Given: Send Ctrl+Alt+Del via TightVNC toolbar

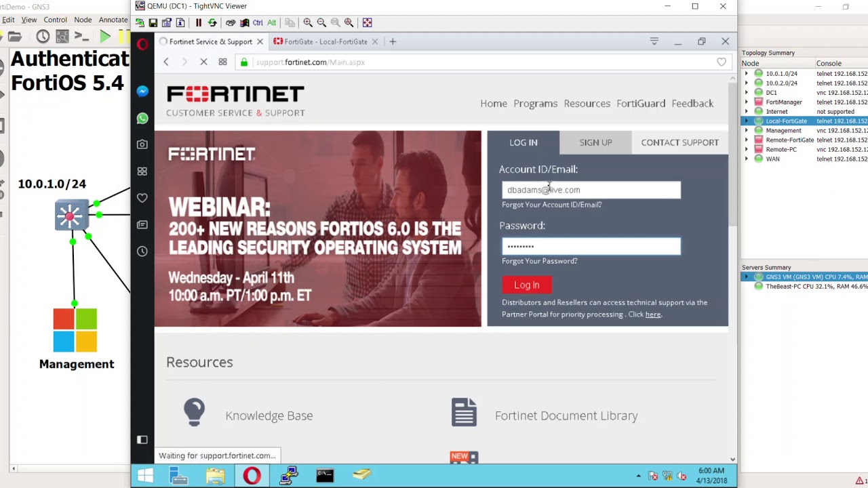Looking at the screenshot, I should 231,22.
